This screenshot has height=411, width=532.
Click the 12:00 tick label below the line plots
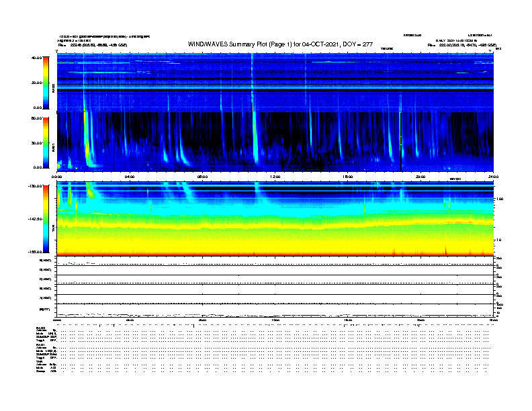click(x=275, y=320)
